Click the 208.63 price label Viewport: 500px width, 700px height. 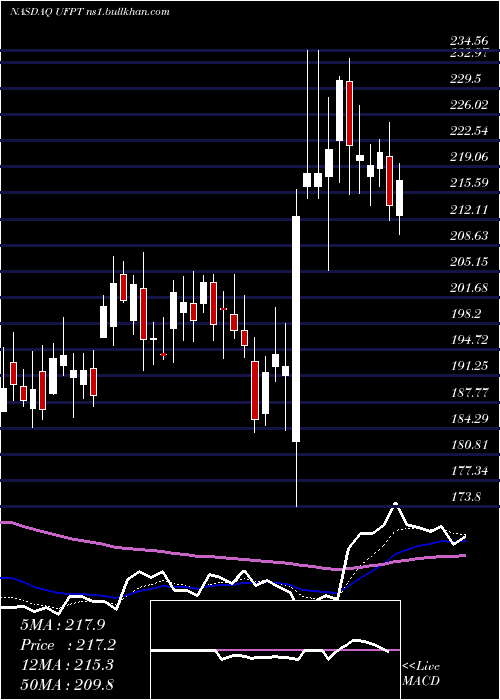click(470, 235)
